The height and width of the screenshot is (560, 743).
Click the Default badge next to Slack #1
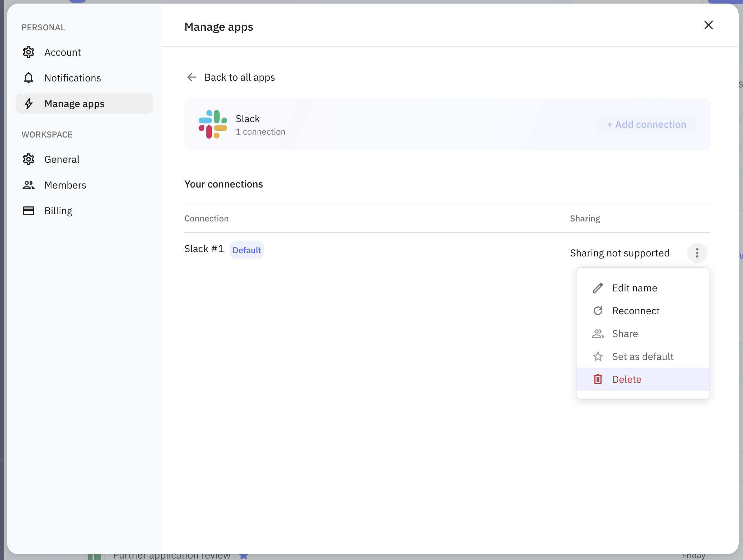pyautogui.click(x=246, y=250)
